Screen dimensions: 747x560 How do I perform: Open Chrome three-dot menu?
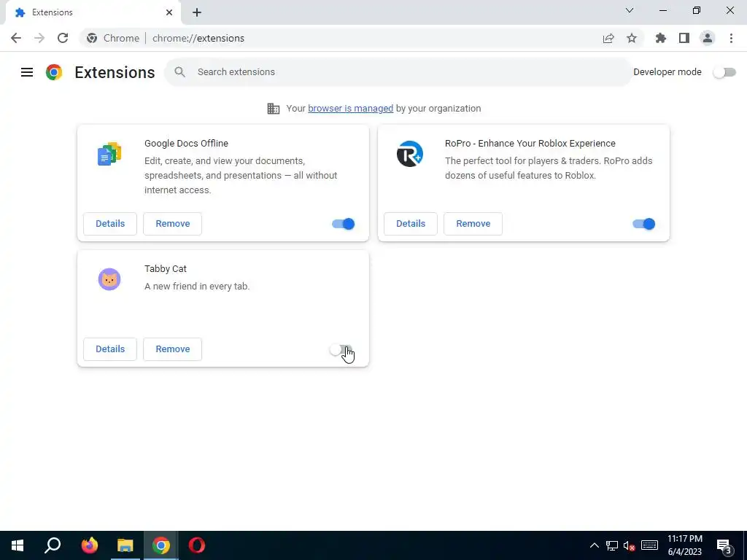731,38
